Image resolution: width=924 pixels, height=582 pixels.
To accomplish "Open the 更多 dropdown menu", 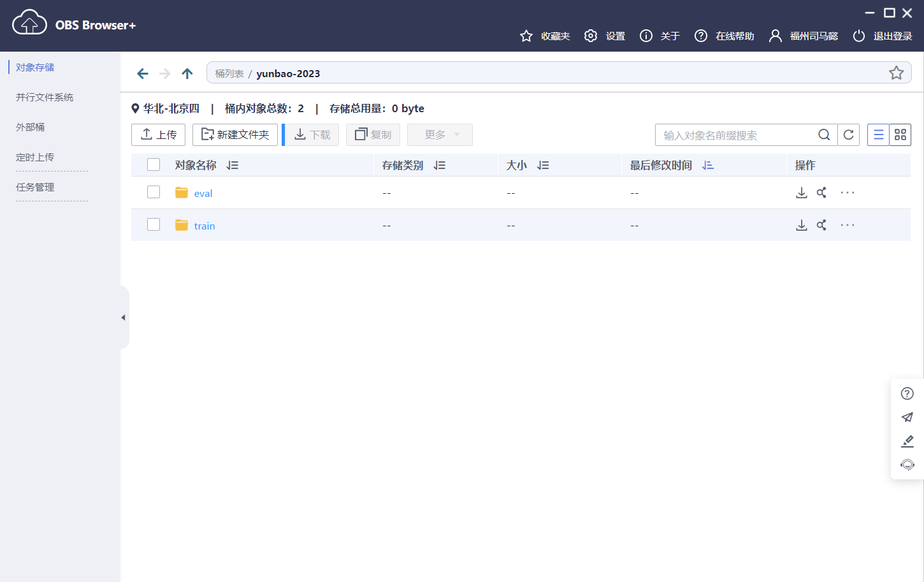I will [x=440, y=135].
